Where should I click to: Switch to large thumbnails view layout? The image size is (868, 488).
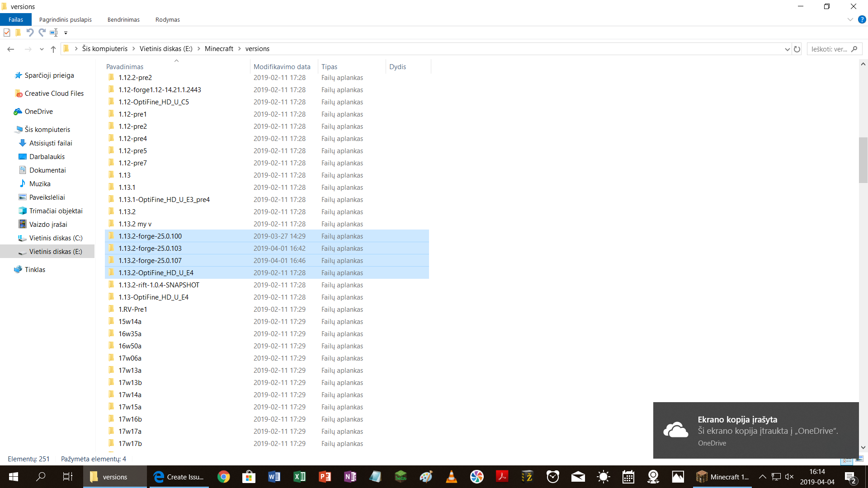pyautogui.click(x=859, y=460)
